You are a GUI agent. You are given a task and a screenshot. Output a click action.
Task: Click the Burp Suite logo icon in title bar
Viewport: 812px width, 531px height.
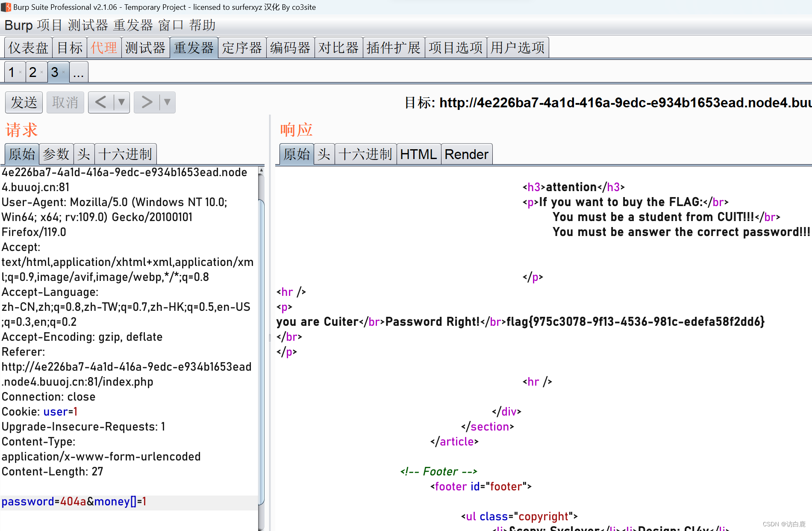(x=6, y=7)
